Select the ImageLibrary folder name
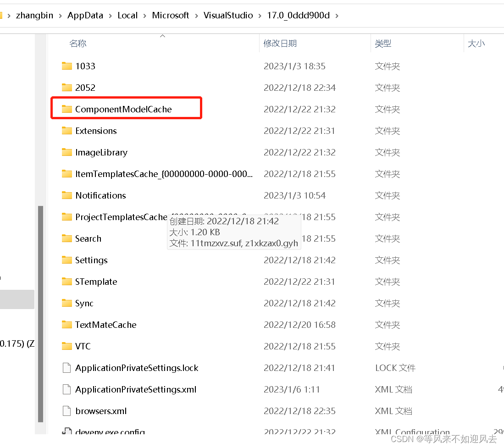The image size is (504, 448). (101, 152)
